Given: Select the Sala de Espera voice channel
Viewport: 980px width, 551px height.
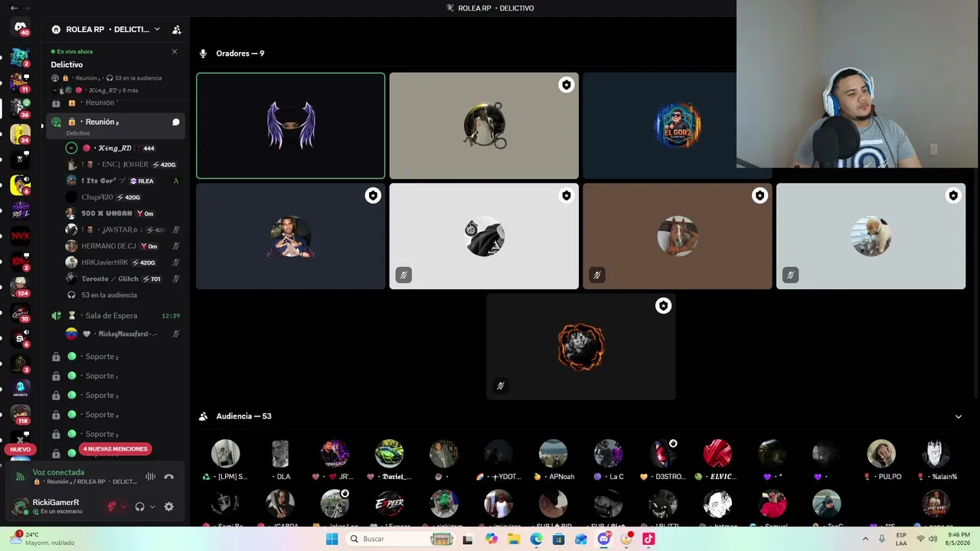Looking at the screenshot, I should click(x=117, y=315).
